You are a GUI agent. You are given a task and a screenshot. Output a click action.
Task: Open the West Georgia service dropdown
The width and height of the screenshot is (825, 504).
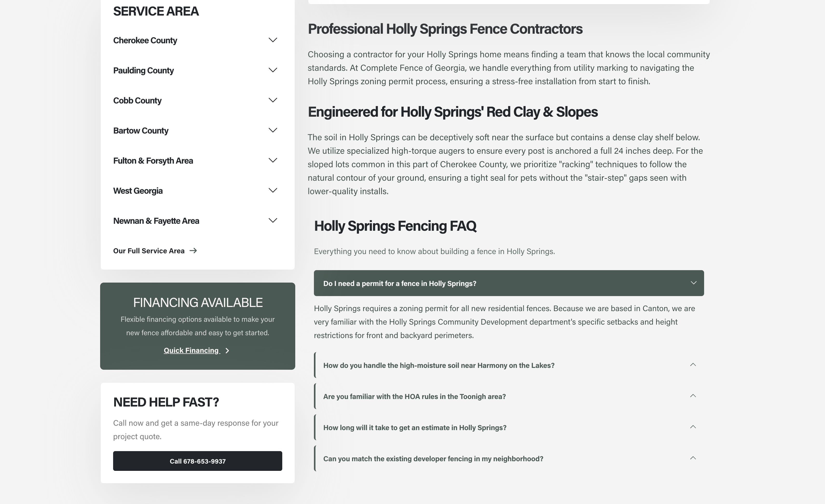273,190
